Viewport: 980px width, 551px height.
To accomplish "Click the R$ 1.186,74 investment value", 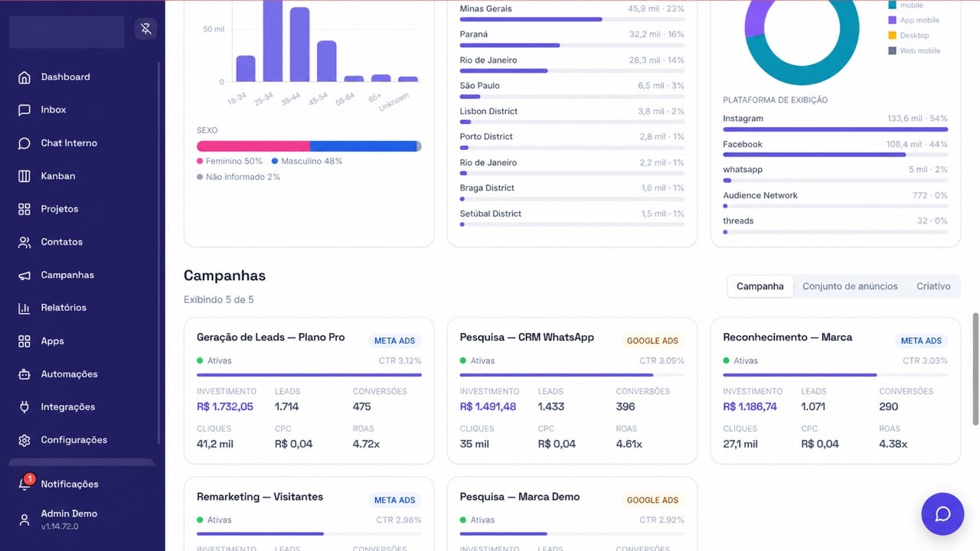I will [750, 407].
